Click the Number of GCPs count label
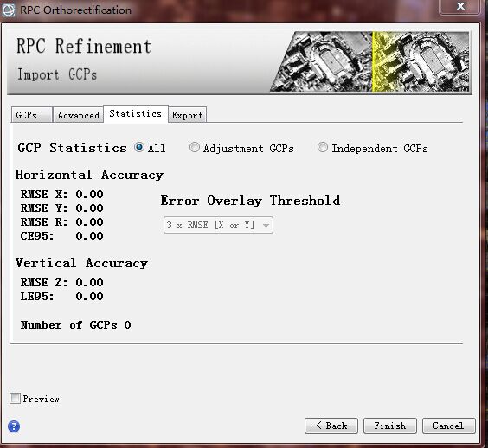 pos(75,325)
